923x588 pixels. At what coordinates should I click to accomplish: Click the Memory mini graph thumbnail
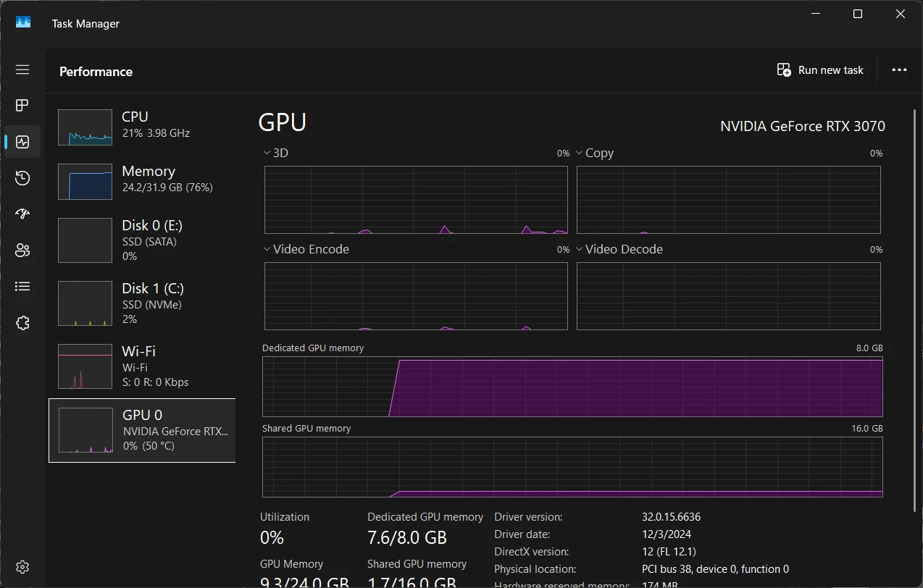pos(85,182)
